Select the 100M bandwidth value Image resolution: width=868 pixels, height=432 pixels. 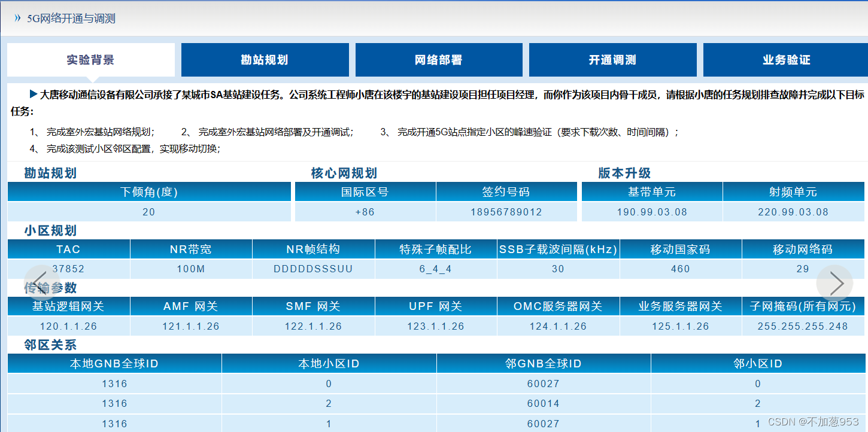click(x=191, y=269)
